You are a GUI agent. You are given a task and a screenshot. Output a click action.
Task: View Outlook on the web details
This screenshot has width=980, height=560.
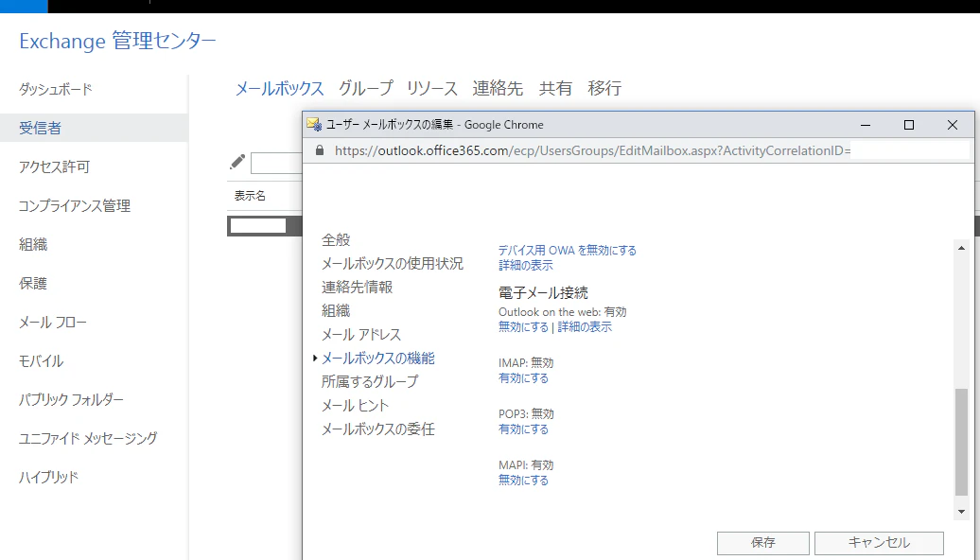585,326
